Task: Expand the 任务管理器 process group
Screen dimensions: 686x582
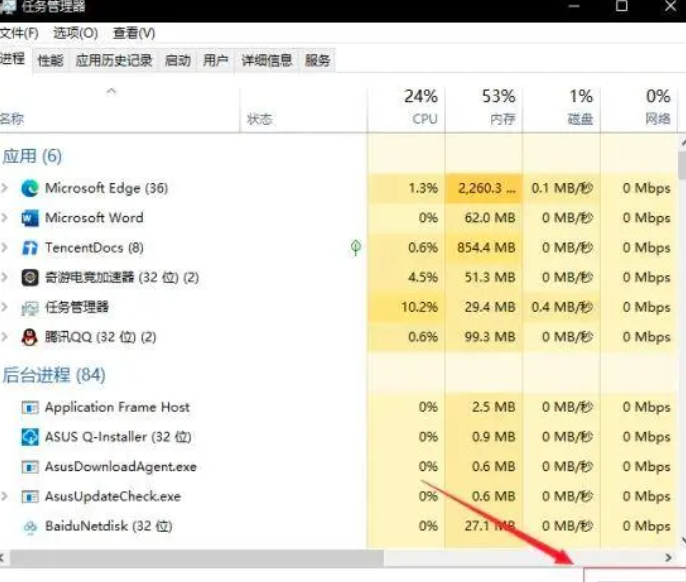Action: [x=5, y=307]
